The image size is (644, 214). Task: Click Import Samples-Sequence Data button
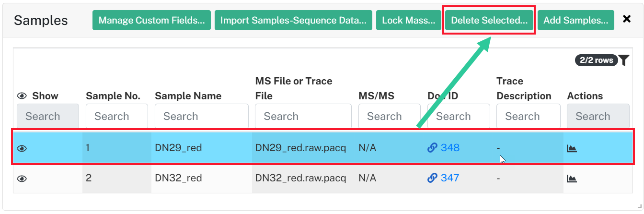click(x=293, y=20)
